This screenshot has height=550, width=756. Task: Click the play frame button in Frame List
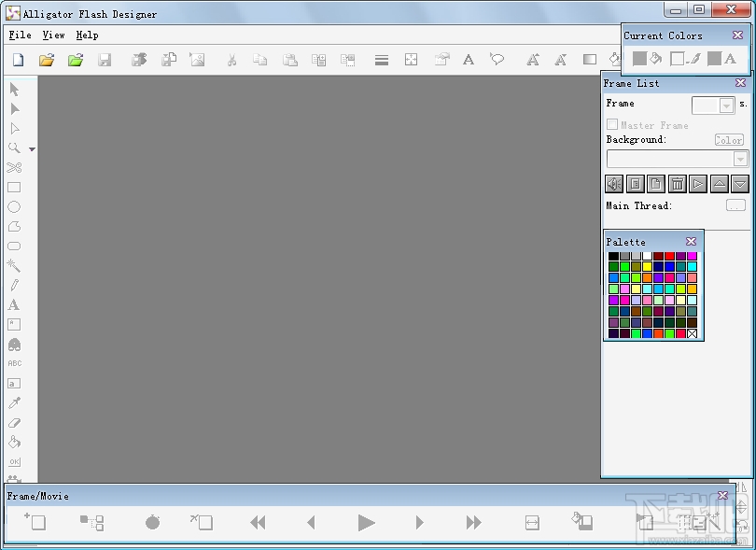point(697,184)
